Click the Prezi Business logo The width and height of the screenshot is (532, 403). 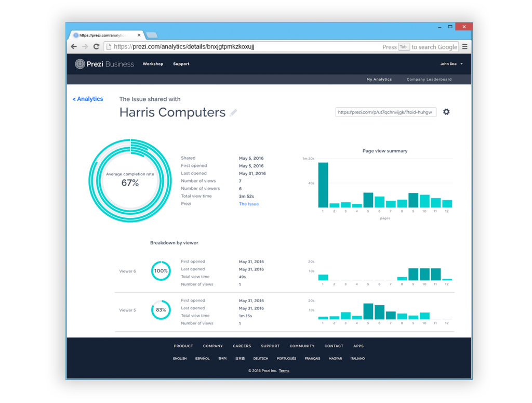(104, 64)
